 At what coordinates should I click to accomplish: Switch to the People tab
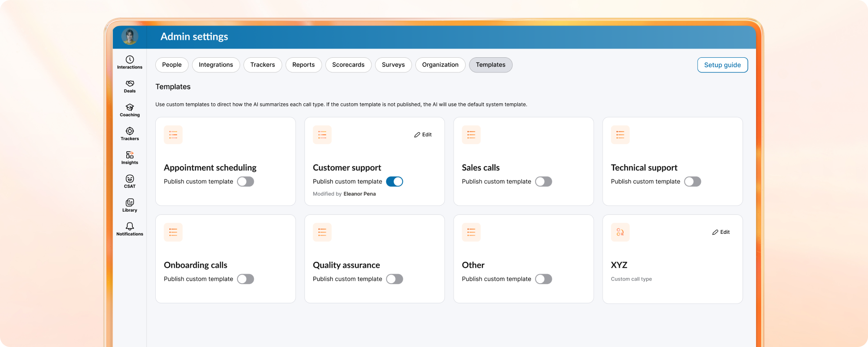(x=172, y=65)
